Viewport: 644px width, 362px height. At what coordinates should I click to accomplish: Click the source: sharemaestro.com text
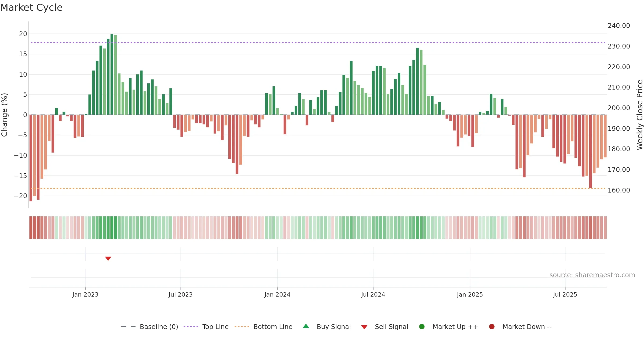(592, 275)
